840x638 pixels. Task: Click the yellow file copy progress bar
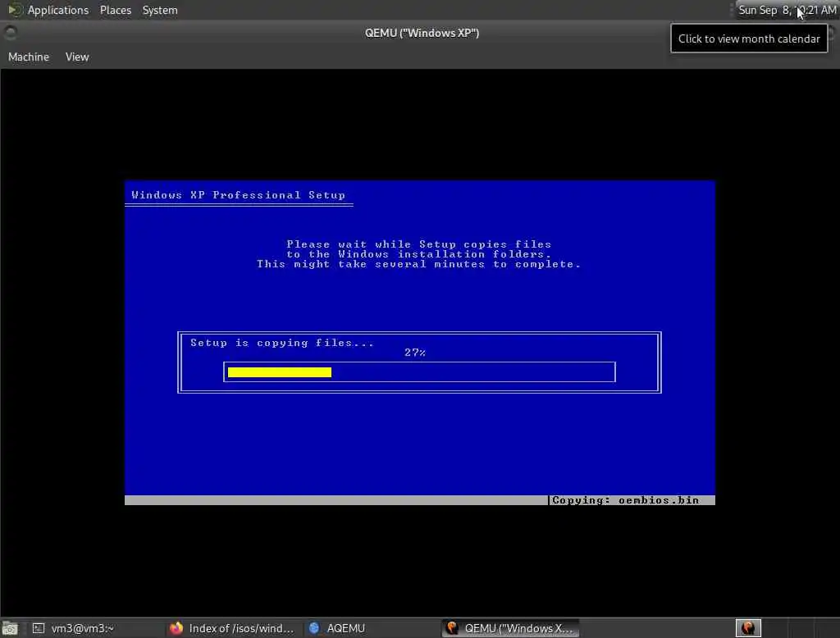[280, 372]
